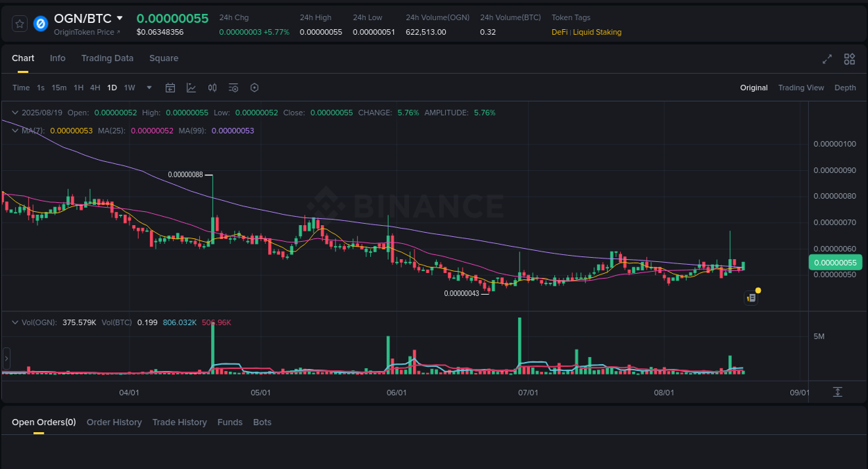Image resolution: width=868 pixels, height=469 pixels.
Task: Switch to the Trading Data tab
Action: click(x=107, y=58)
